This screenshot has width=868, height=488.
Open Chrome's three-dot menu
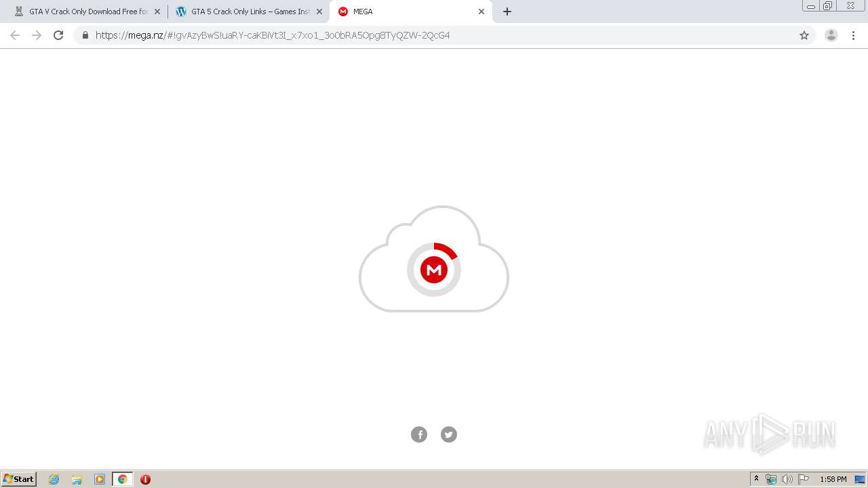[853, 35]
